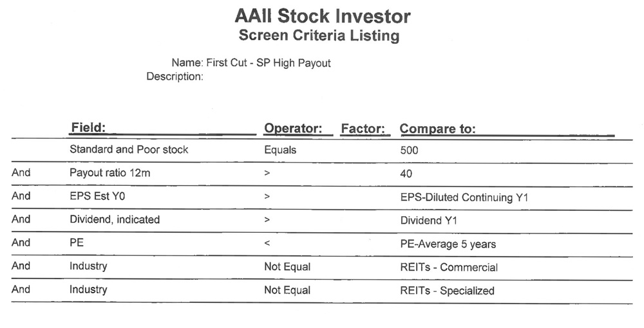Click the Field: column header
Viewport: 644px width, 328px height.
88,127
